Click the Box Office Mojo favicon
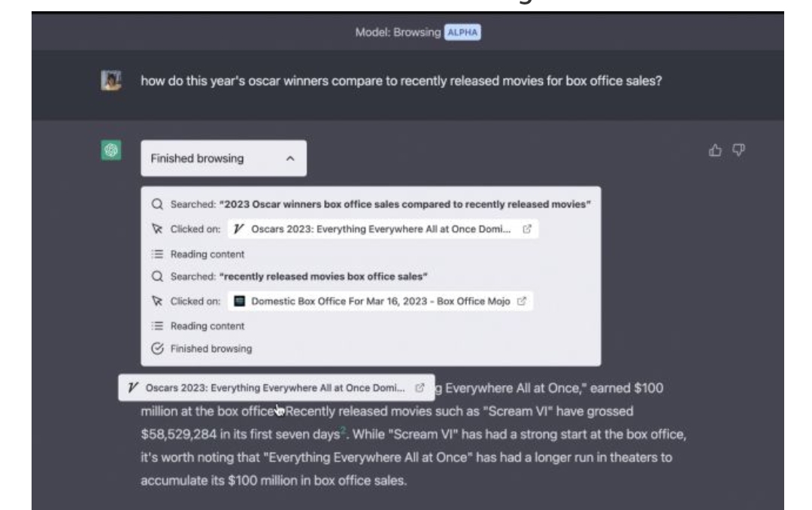 point(241,302)
